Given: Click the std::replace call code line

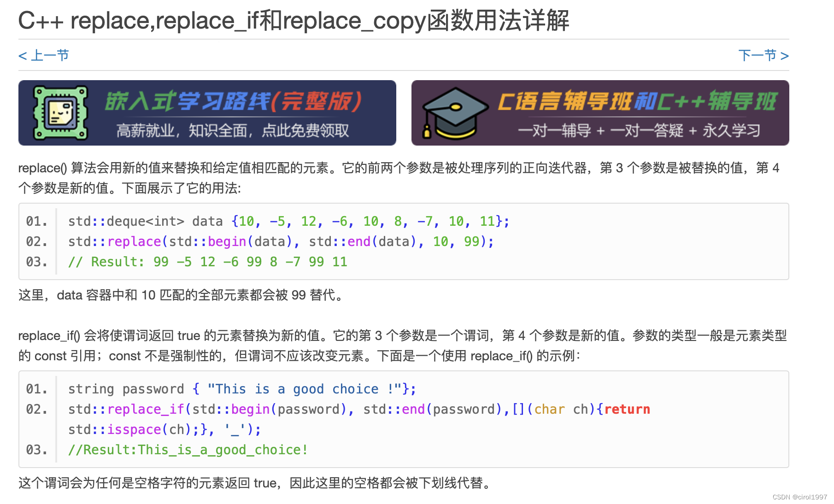Looking at the screenshot, I should point(281,242).
